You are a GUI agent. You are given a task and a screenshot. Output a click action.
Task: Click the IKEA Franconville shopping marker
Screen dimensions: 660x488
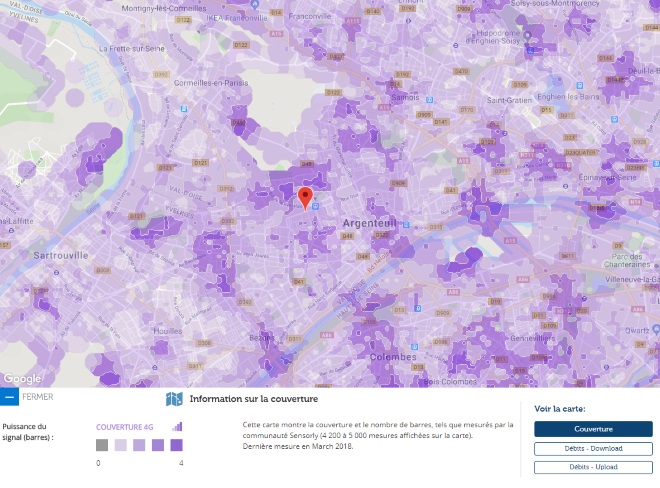[254, 4]
